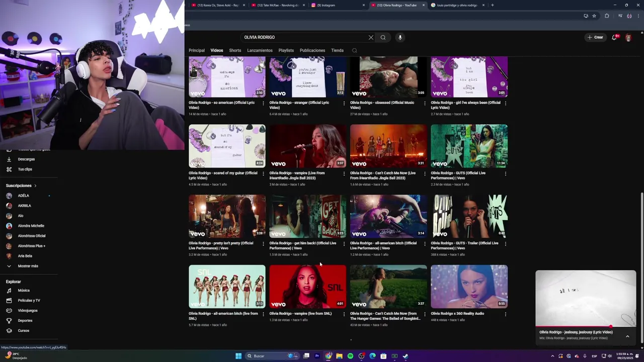
Task: Open Steam from the taskbar
Action: (x=406, y=356)
